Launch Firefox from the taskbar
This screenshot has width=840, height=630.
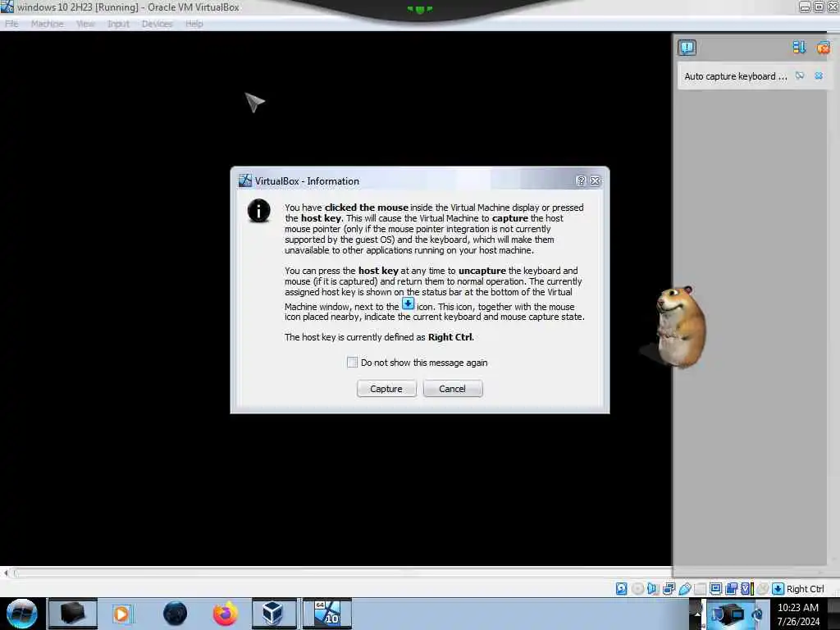tap(226, 614)
